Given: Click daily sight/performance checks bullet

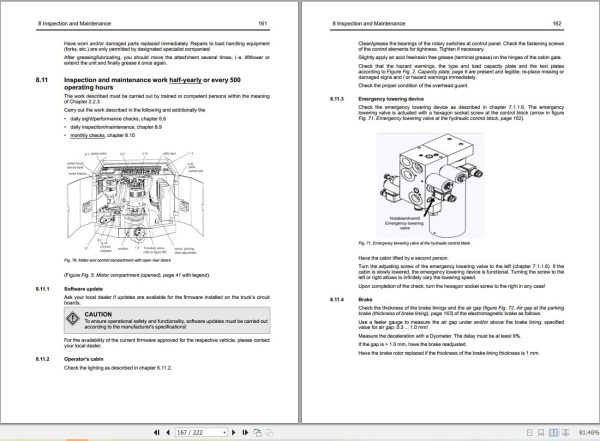Looking at the screenshot, I should (118, 119).
